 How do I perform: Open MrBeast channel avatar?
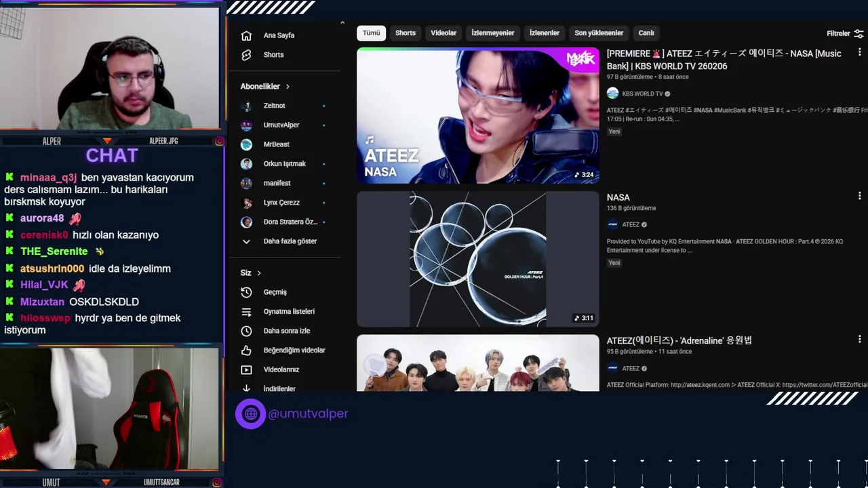coord(247,144)
